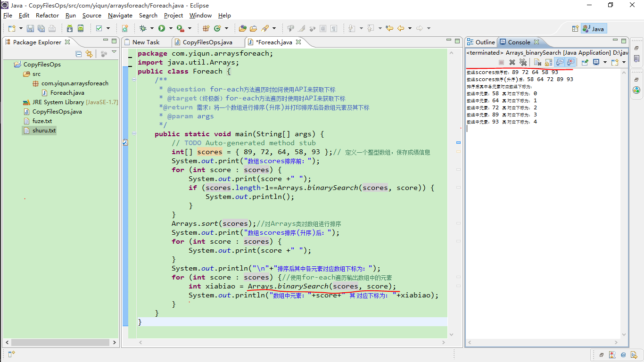Click the Debug bug icon

coord(143,28)
